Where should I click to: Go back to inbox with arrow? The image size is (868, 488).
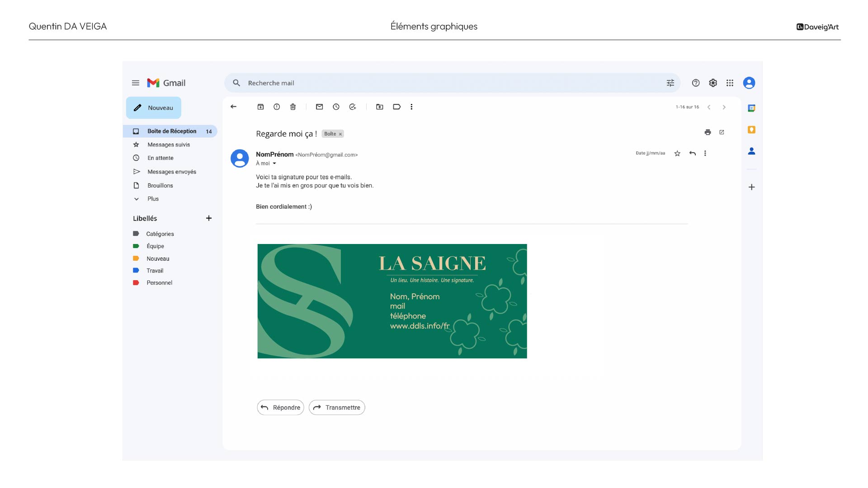(233, 107)
